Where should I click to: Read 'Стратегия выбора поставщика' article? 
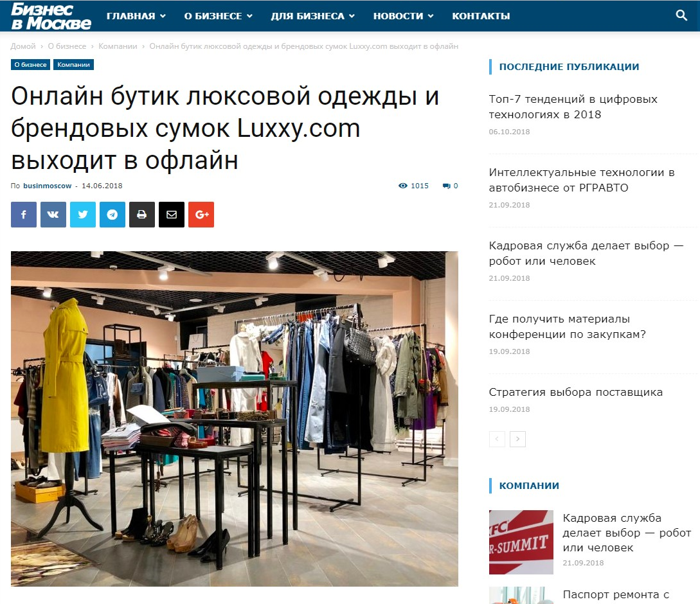coord(575,392)
